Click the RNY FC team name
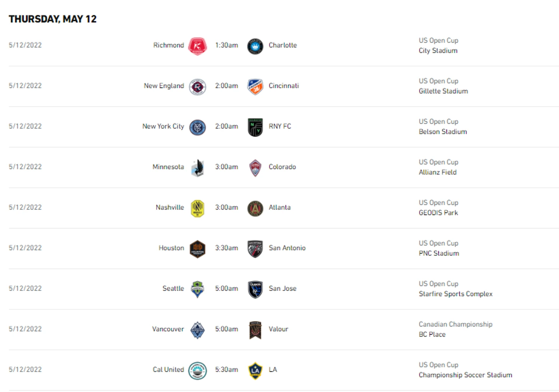 pos(280,126)
